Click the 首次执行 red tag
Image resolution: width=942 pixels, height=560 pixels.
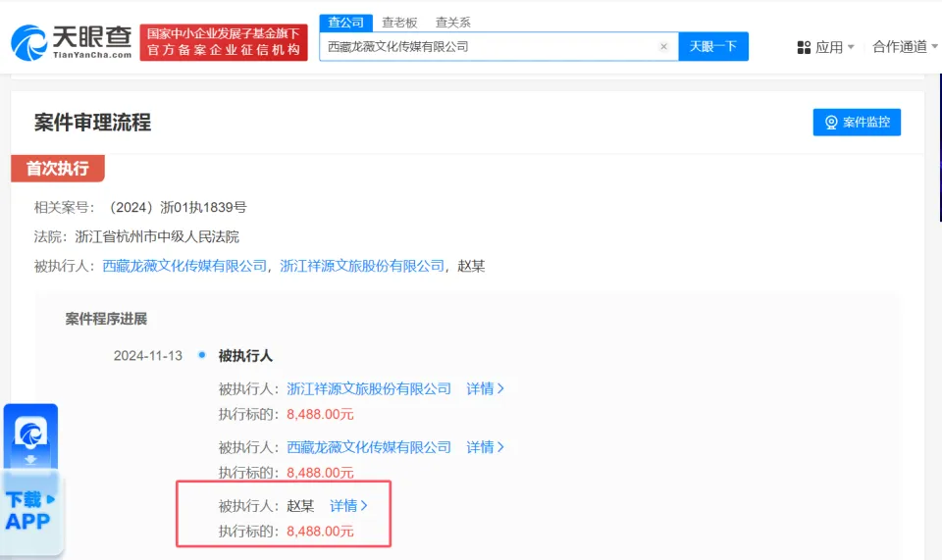(57, 169)
